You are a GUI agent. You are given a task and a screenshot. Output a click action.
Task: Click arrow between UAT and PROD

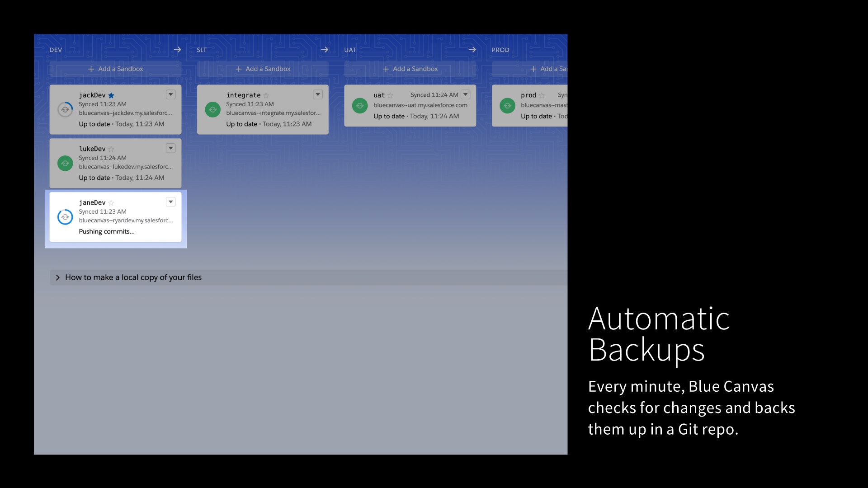(472, 50)
